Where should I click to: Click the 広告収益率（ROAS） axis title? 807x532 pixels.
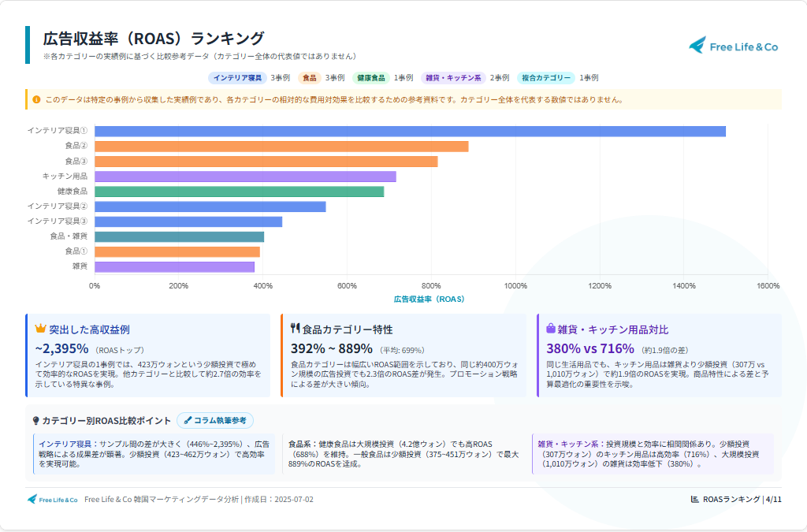click(429, 299)
